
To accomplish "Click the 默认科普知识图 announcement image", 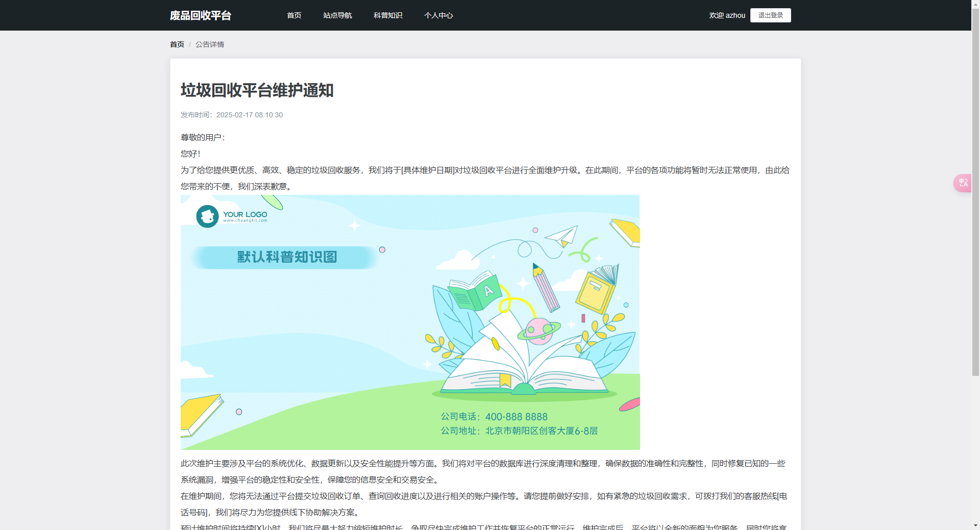I will click(410, 322).
